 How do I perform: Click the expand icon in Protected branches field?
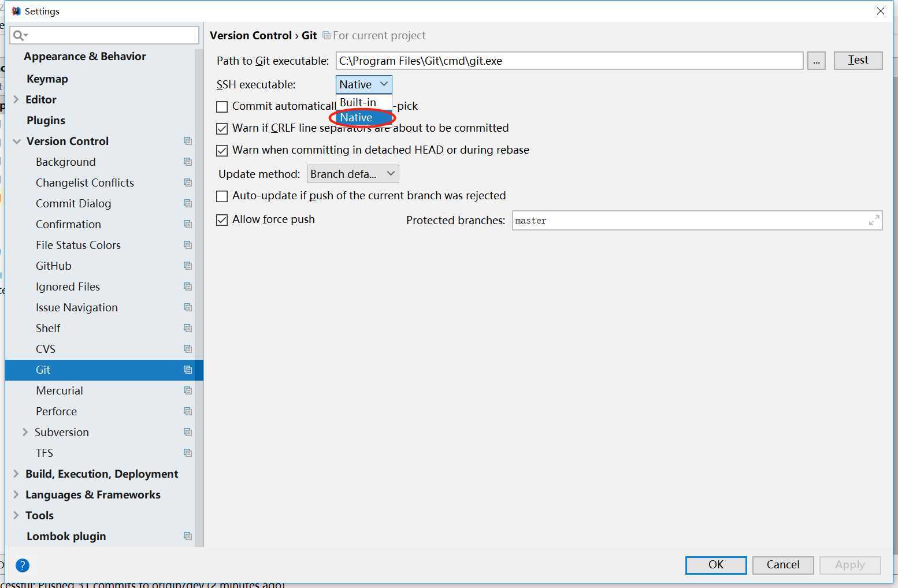click(x=874, y=220)
